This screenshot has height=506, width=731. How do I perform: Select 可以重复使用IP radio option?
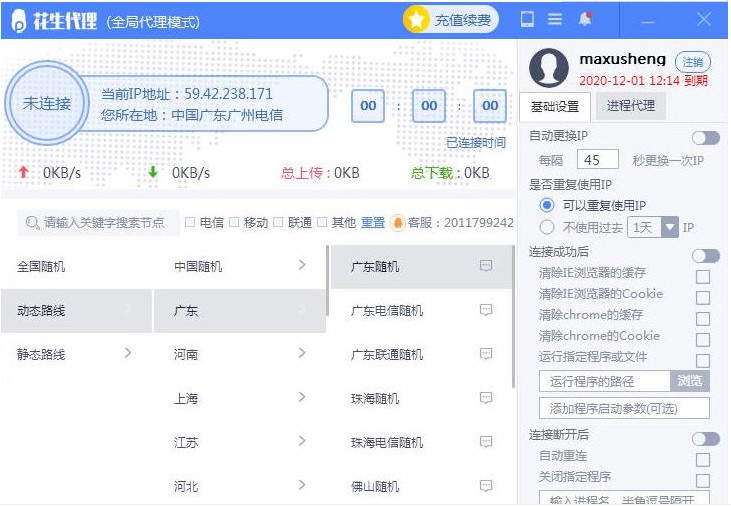point(547,205)
